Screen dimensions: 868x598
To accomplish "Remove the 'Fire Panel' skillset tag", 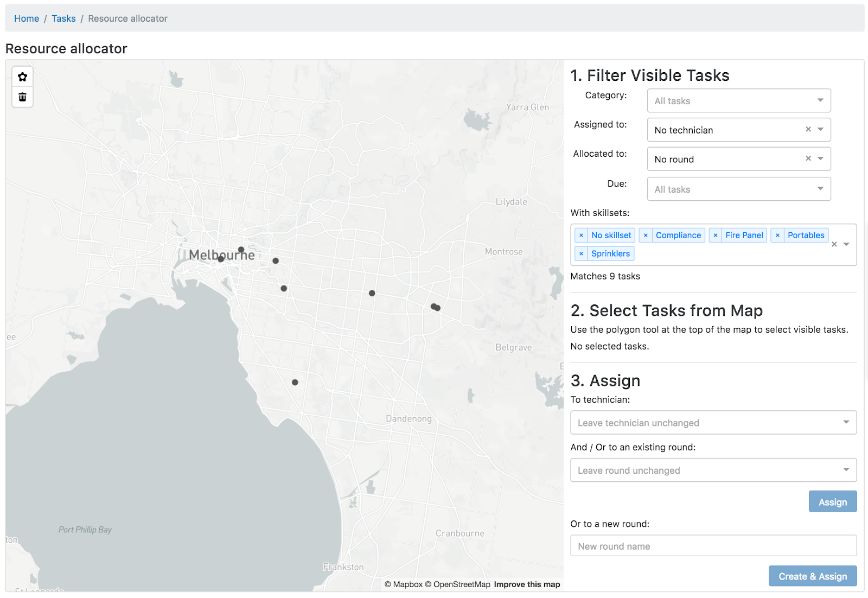I will (716, 236).
